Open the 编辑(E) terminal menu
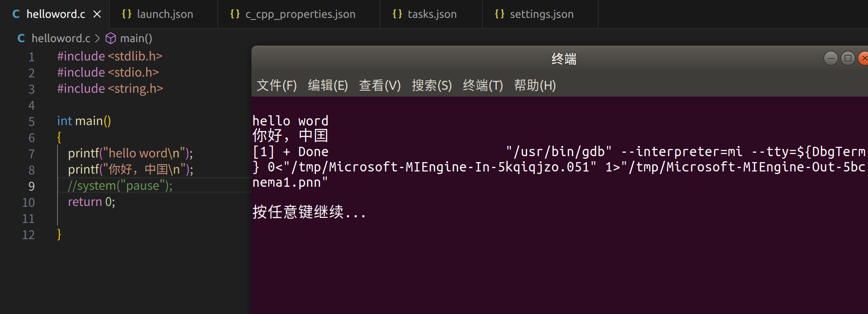The width and height of the screenshot is (868, 314). point(328,86)
